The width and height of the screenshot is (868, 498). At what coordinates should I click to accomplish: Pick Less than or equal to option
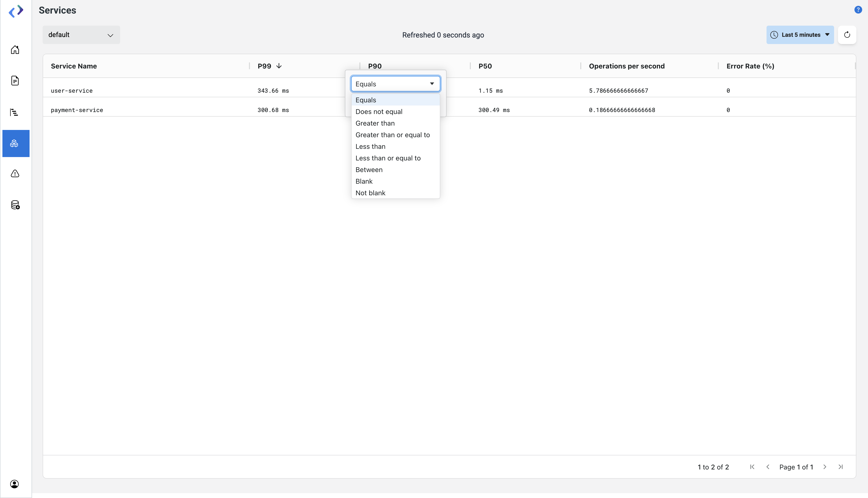click(x=388, y=158)
